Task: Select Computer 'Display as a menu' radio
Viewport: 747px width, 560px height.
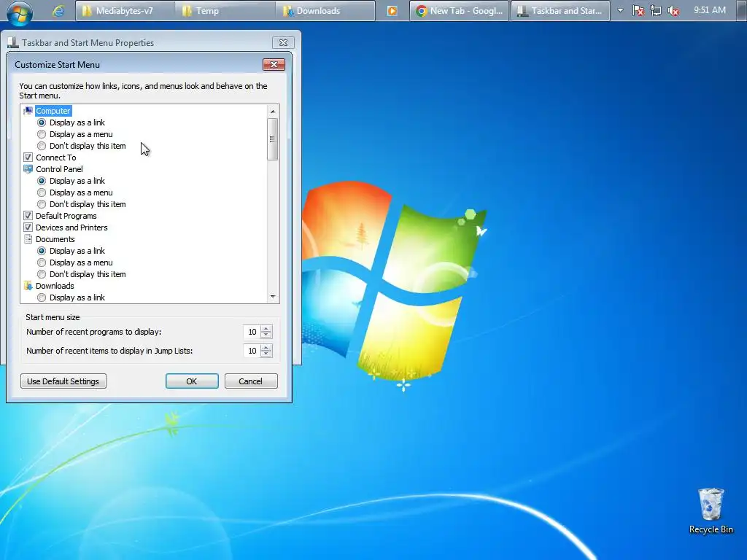Action: pos(42,134)
